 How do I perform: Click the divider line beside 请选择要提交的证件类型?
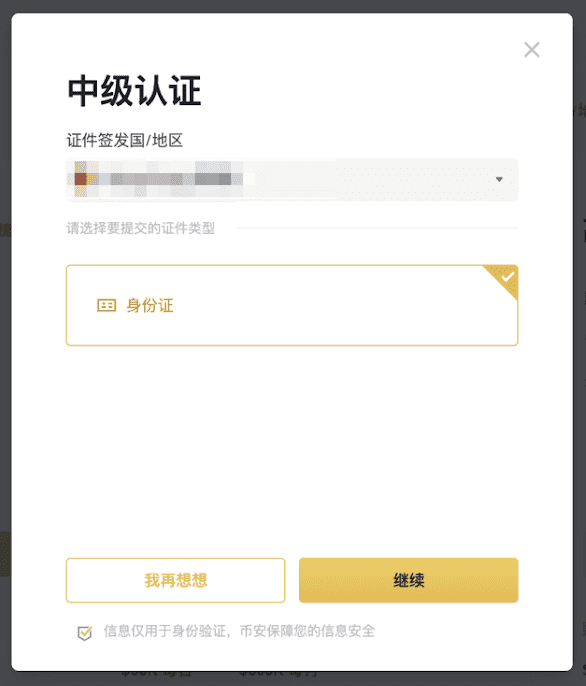[377, 228]
